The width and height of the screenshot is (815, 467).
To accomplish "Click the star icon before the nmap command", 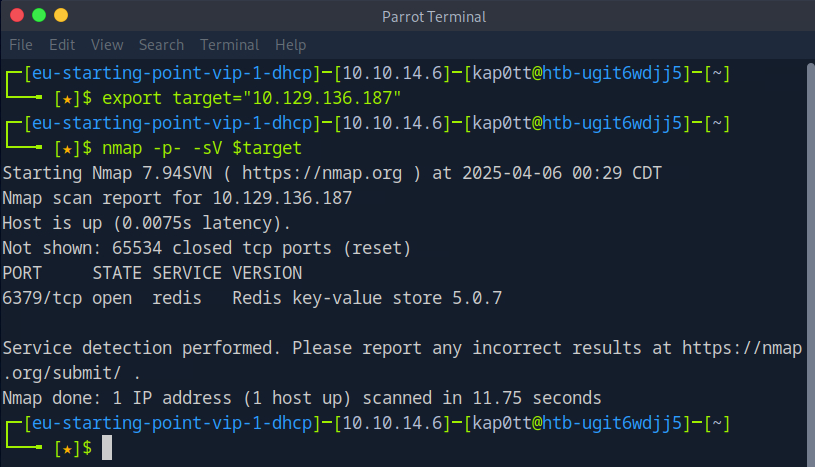I will (x=67, y=148).
